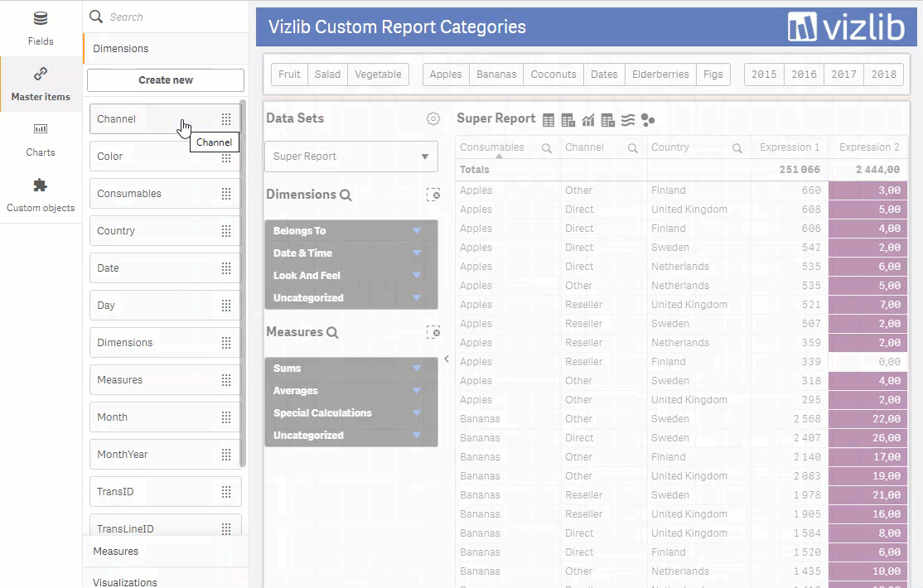Click the purple 26,00 Expression 2 cell
The height and width of the screenshot is (588, 923).
pyautogui.click(x=867, y=438)
